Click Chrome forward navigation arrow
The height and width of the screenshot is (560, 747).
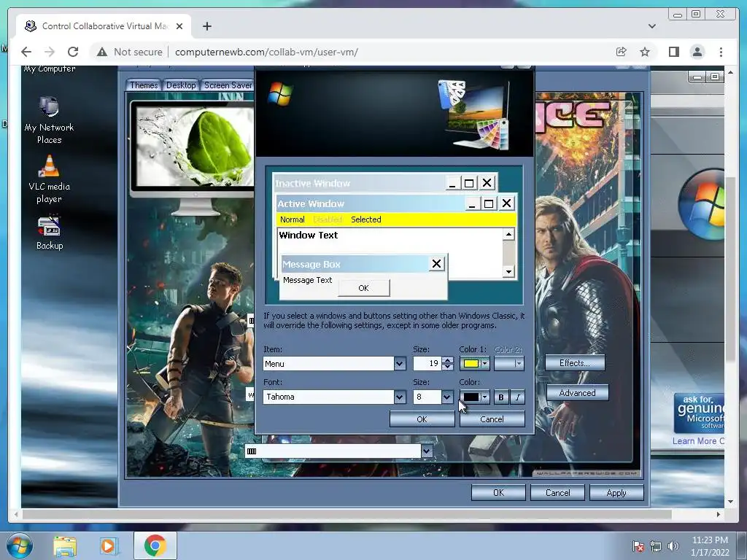[x=50, y=52]
